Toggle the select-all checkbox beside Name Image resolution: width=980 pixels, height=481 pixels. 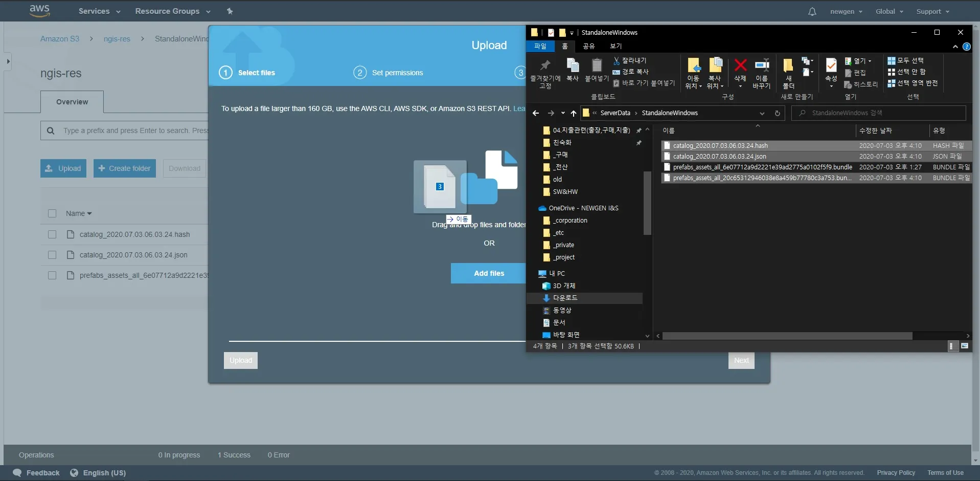pyautogui.click(x=52, y=213)
